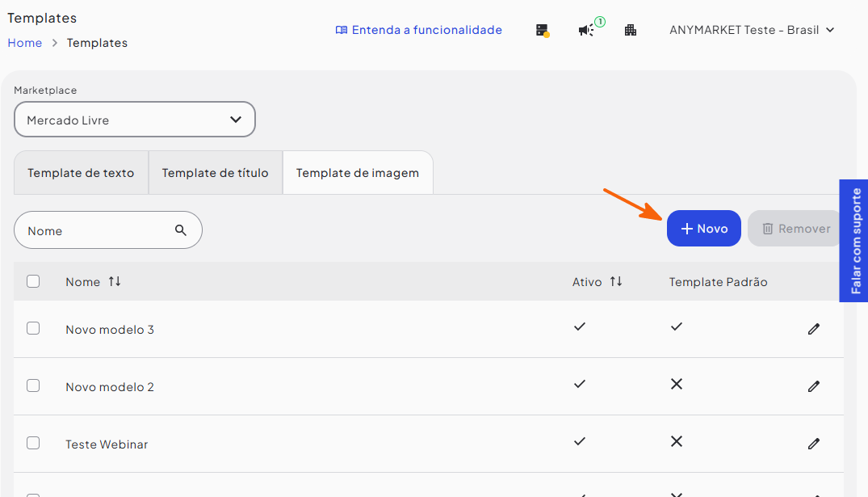868x497 pixels.
Task: Open the Marketplace dropdown showing Mercado Livre
Action: tap(135, 120)
